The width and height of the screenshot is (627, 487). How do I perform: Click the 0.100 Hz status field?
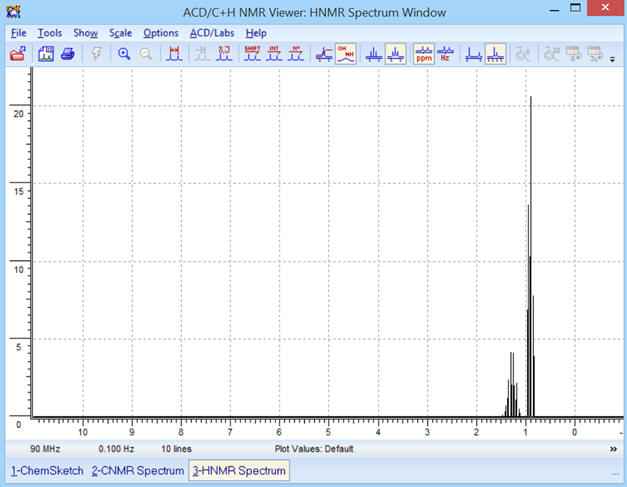pos(116,449)
